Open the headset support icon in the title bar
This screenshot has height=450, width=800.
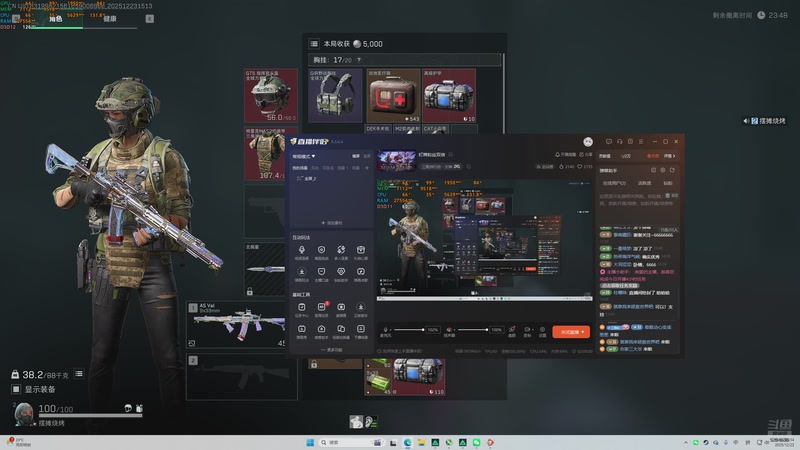tap(619, 141)
